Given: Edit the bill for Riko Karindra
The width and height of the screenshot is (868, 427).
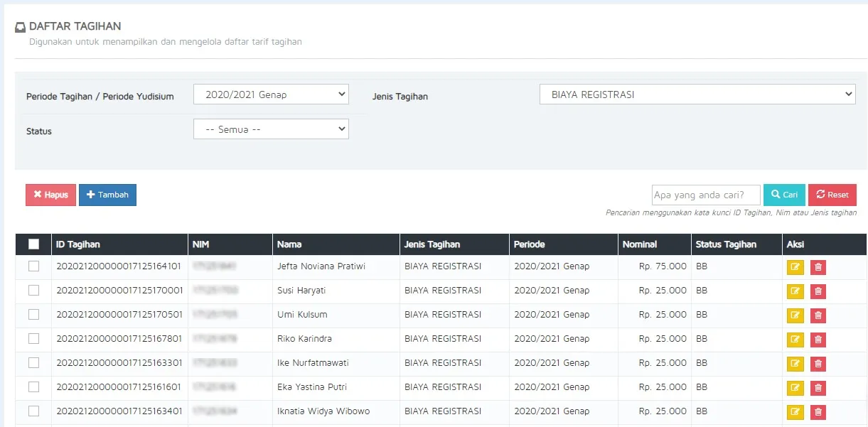Looking at the screenshot, I should point(795,340).
